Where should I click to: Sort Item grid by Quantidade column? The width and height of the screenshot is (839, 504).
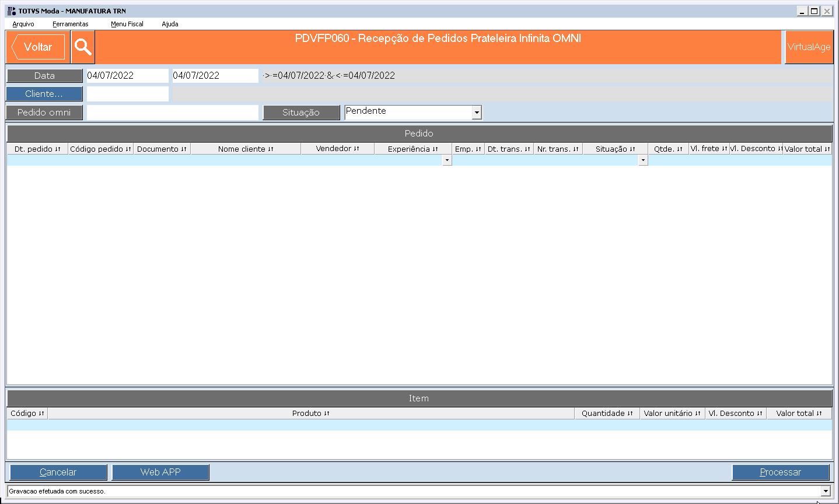click(x=607, y=414)
